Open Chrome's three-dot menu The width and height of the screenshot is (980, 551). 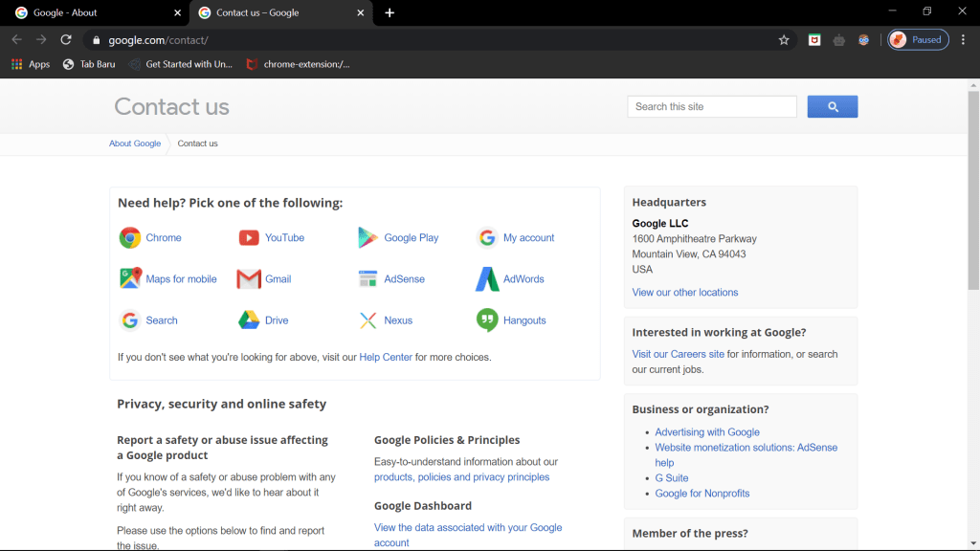[x=964, y=40]
